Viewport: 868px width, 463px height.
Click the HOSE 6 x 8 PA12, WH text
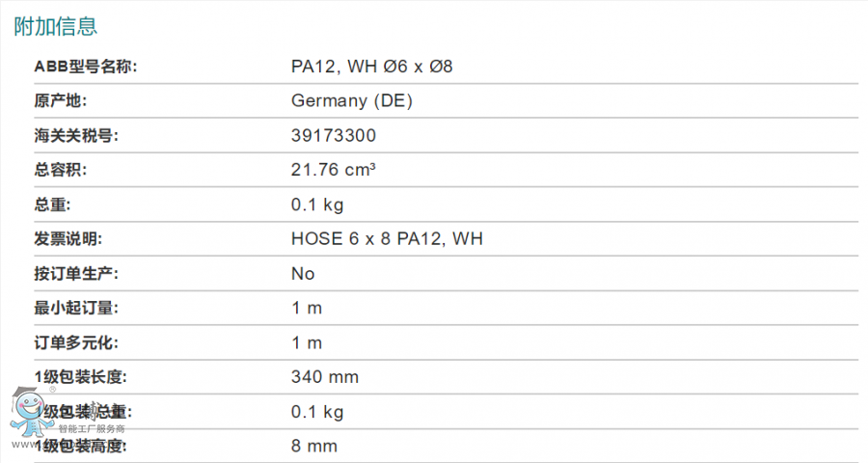(x=387, y=238)
